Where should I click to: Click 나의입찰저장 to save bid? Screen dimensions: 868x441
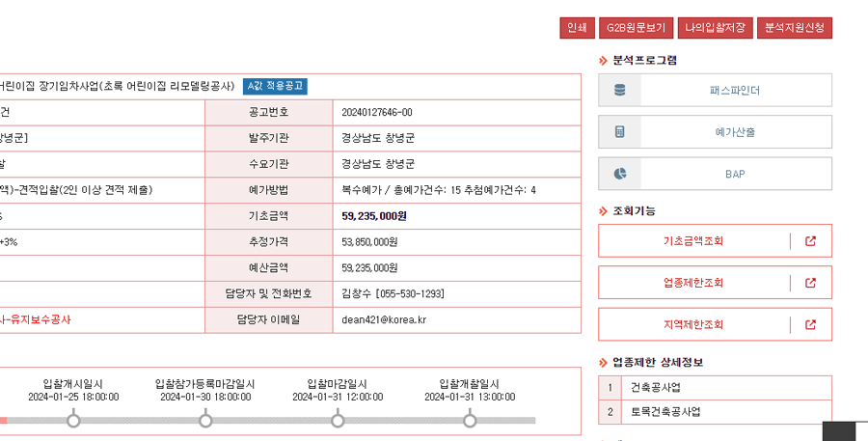click(714, 29)
